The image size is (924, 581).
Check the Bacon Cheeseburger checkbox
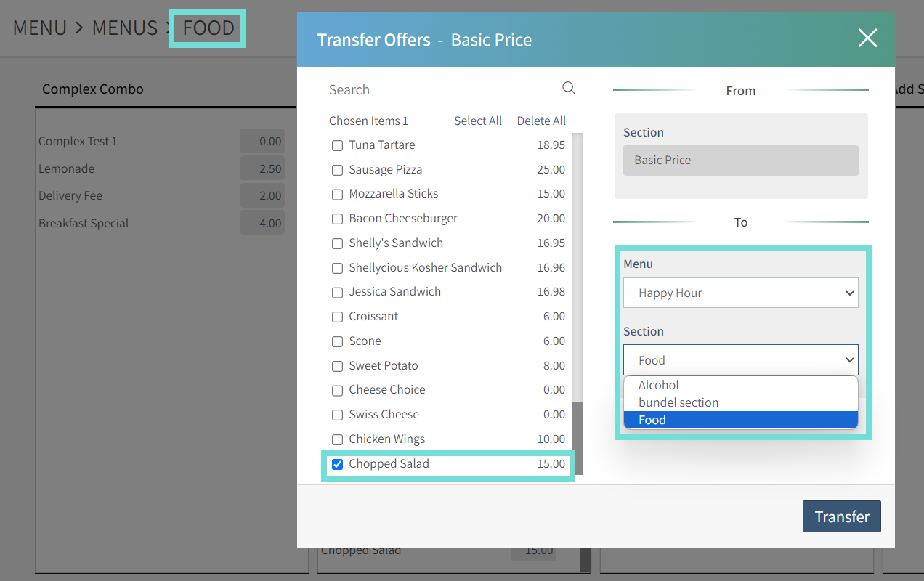point(337,219)
